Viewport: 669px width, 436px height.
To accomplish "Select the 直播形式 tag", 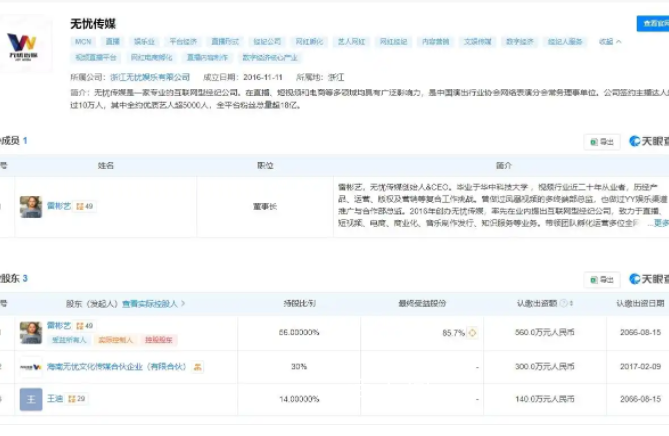I will (x=225, y=41).
